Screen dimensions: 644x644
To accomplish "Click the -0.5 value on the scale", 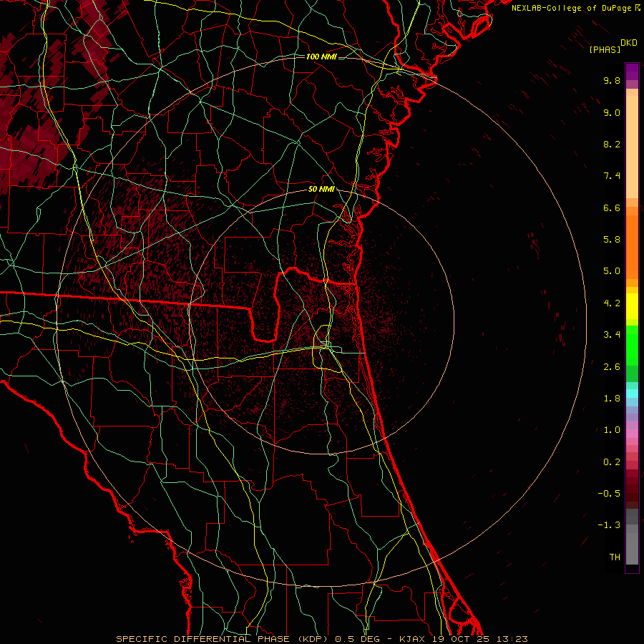I will 611,494.
